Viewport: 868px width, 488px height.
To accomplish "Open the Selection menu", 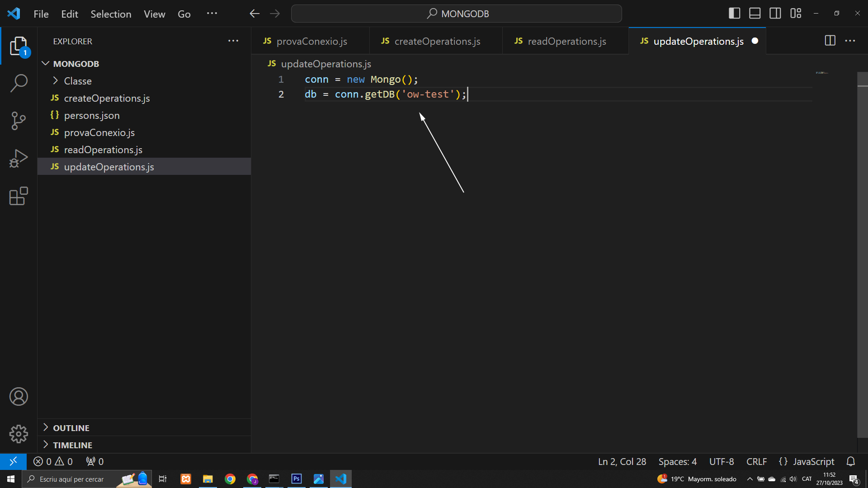I will coord(111,14).
